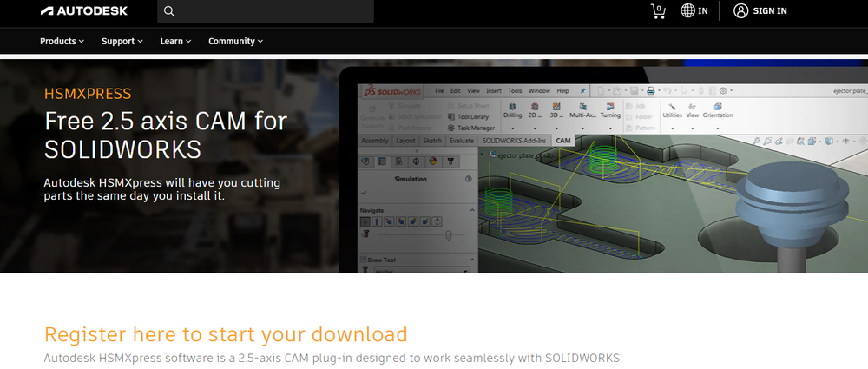Collapse the Show Tool section
The image size is (868, 369).
pos(472,260)
